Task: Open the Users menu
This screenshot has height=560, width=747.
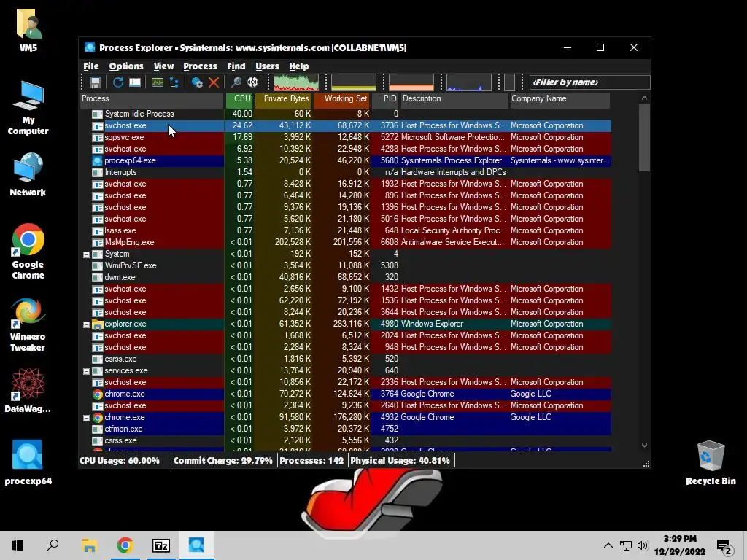Action: 267,66
